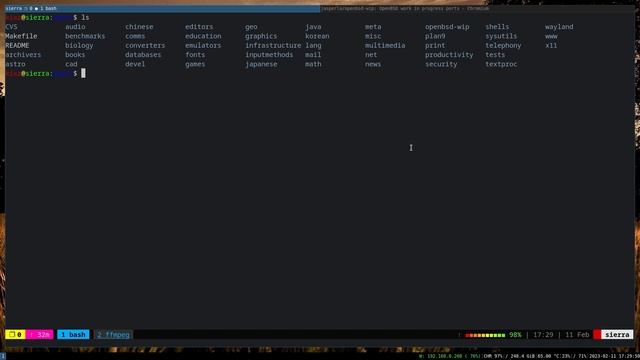This screenshot has width=640, height=360.
Task: Click the 'telephony' directory name
Action: 503,46
